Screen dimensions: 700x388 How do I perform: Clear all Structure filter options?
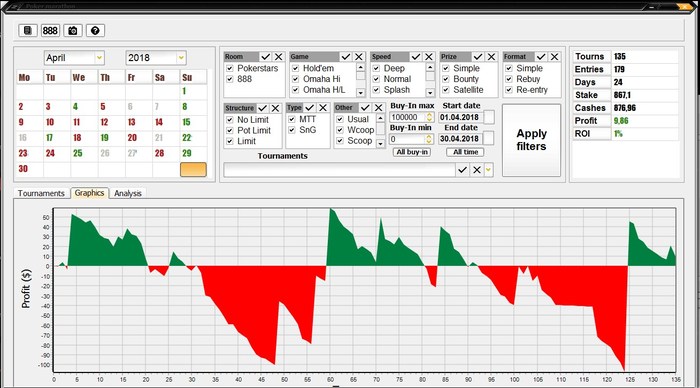coord(275,108)
